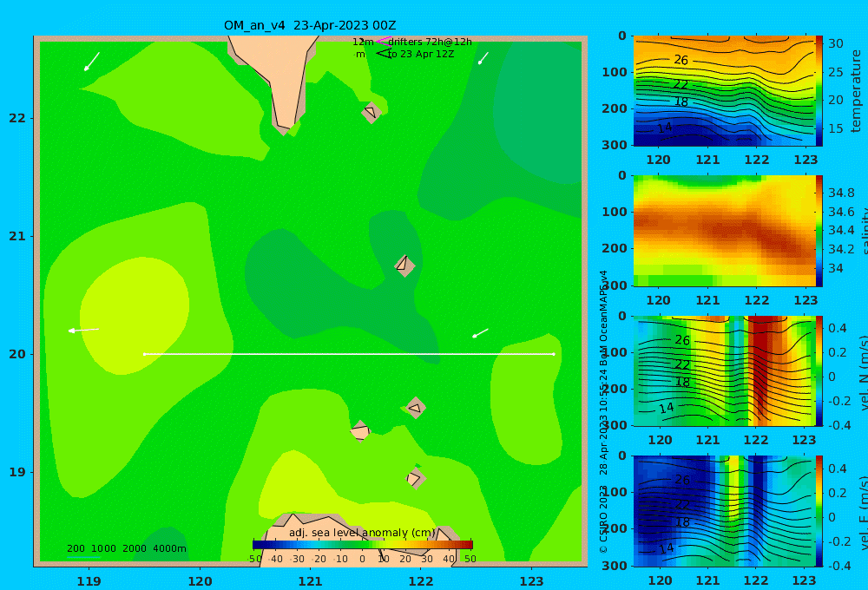Click the 'temperature' colorbar label

(856, 91)
